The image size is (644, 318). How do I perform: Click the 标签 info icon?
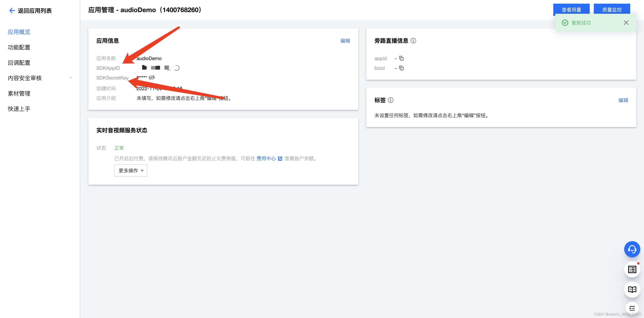390,100
